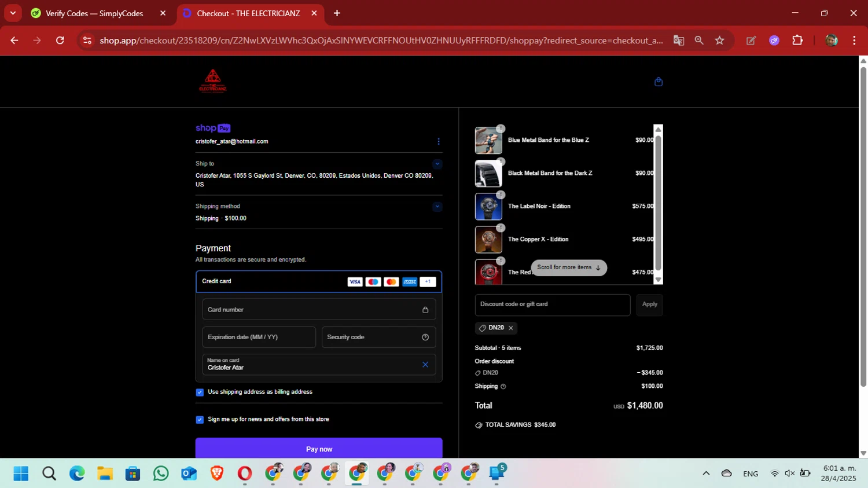Click the Black Metal Band product thumbnail
Viewport: 868px width, 488px height.
(x=488, y=173)
